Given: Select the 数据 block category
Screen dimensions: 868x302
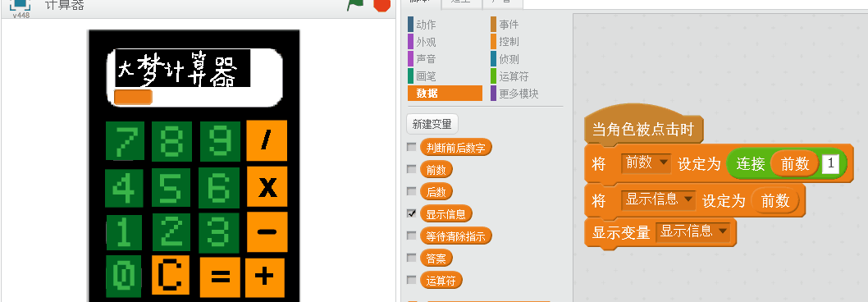Looking at the screenshot, I should click(445, 93).
